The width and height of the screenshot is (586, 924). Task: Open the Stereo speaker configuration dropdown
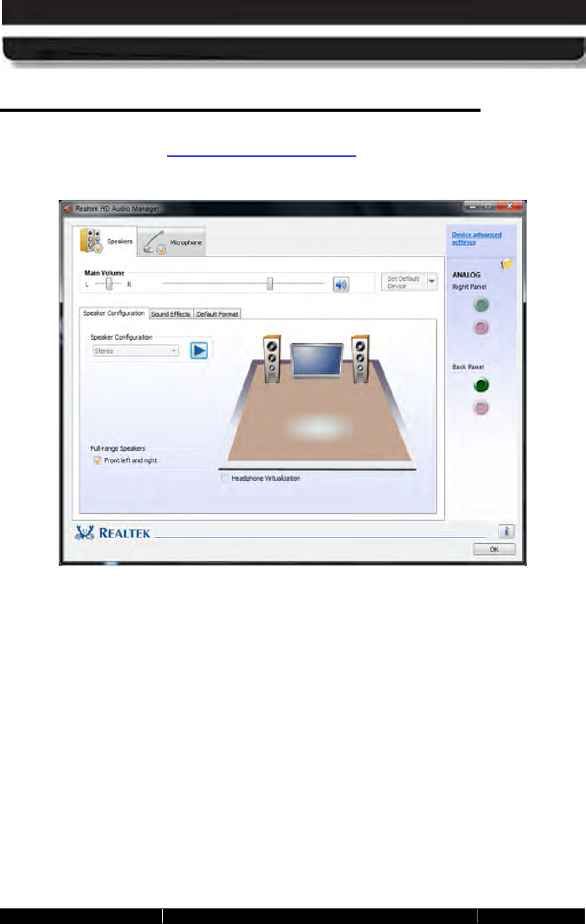coord(135,351)
